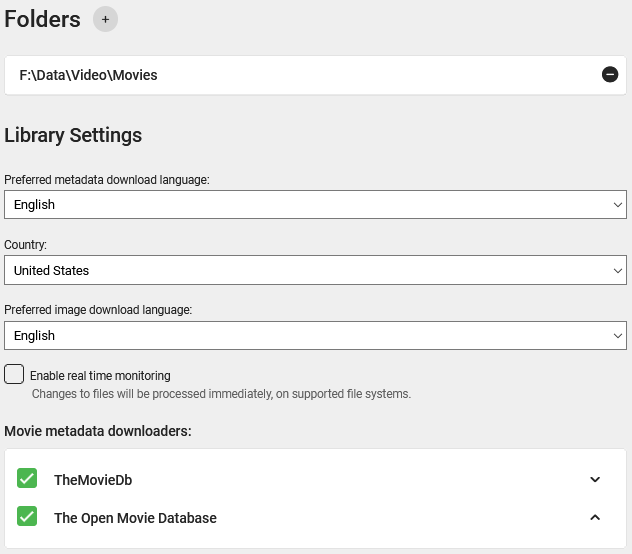Click The Open Movie Database name
This screenshot has width=632, height=554.
point(135,518)
